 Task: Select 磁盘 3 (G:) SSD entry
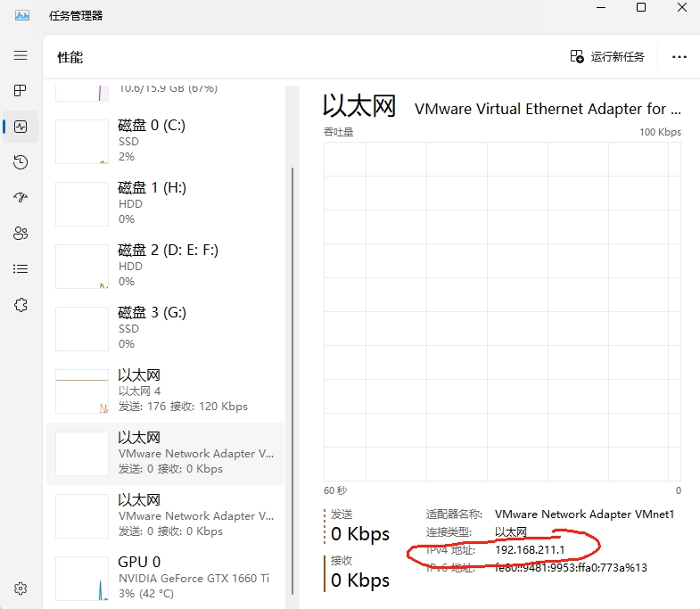[x=165, y=328]
